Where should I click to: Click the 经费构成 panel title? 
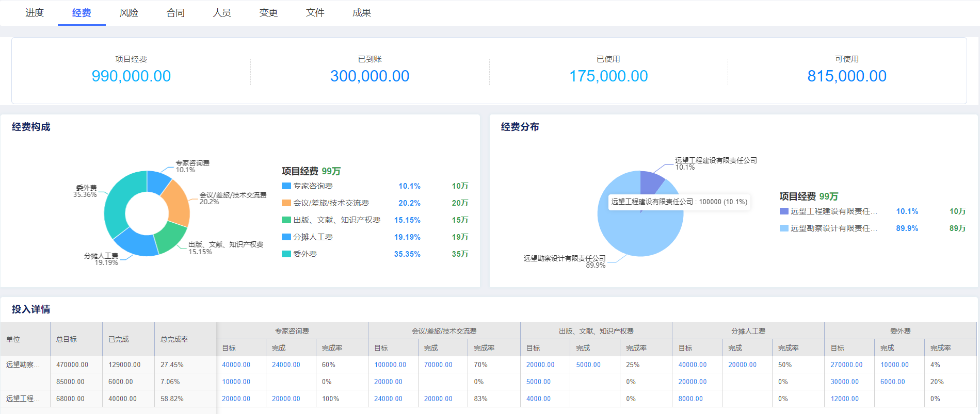click(31, 127)
